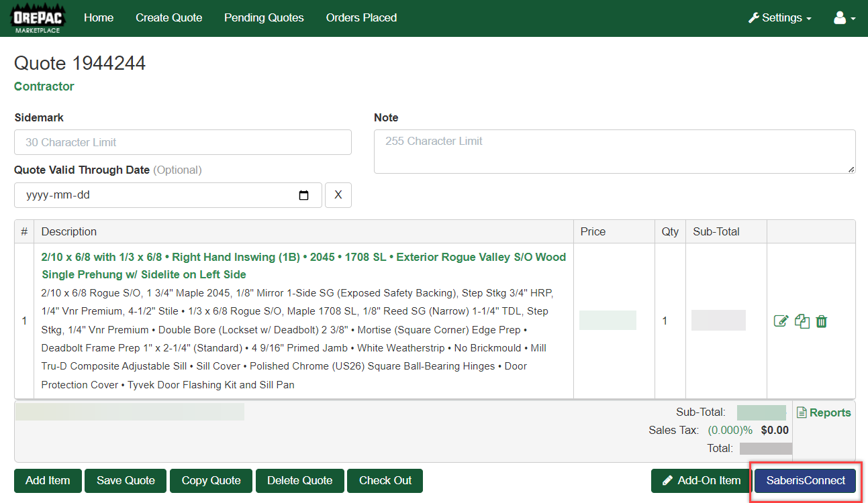This screenshot has width=868, height=503.
Task: Click the duplicate item copy icon
Action: pos(802,321)
